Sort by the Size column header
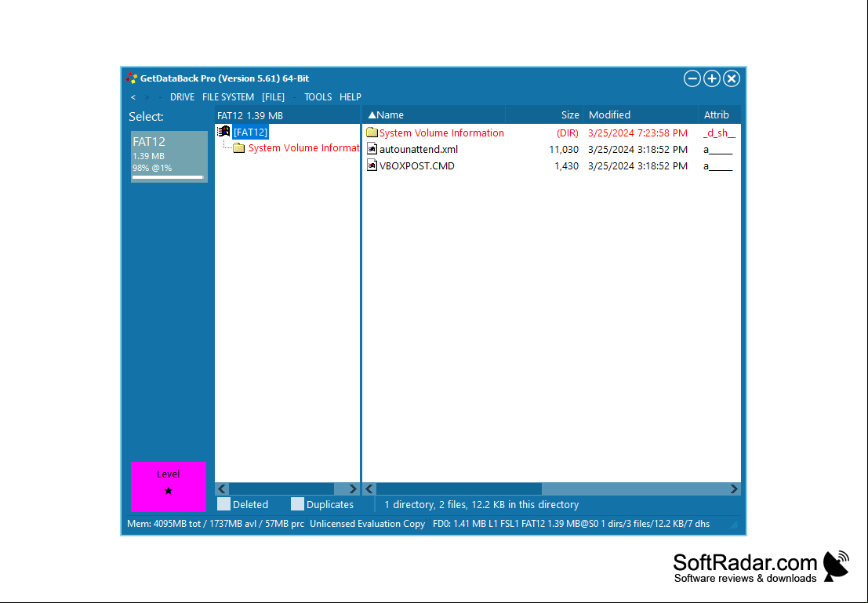The height and width of the screenshot is (603, 868). 544,114
